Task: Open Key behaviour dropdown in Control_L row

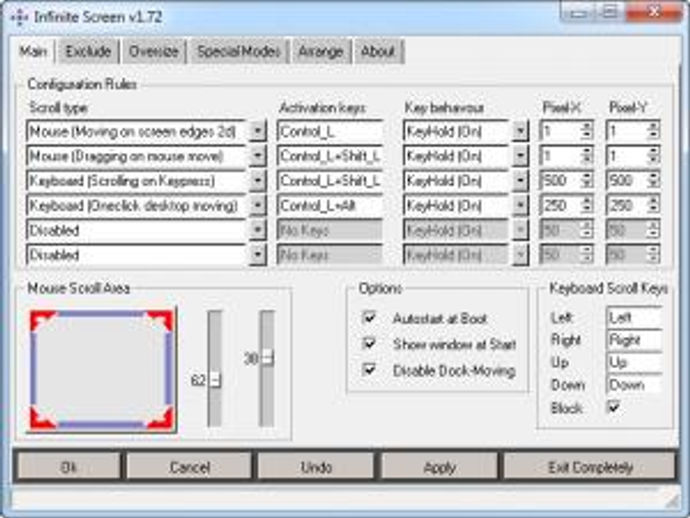Action: [x=521, y=132]
